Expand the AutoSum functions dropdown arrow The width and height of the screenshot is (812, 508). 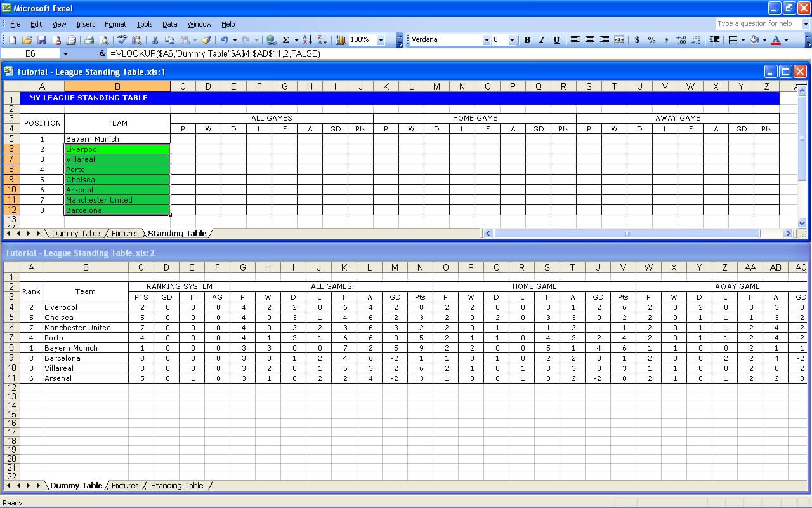(x=296, y=40)
